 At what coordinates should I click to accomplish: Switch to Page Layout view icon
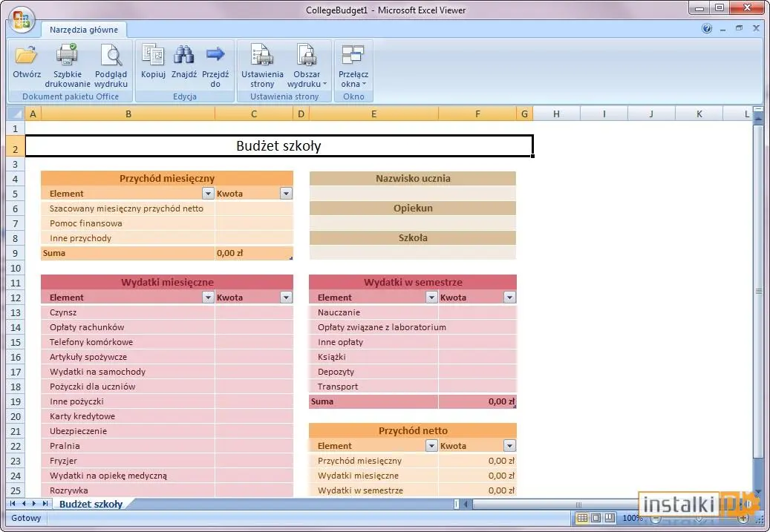pos(596,518)
